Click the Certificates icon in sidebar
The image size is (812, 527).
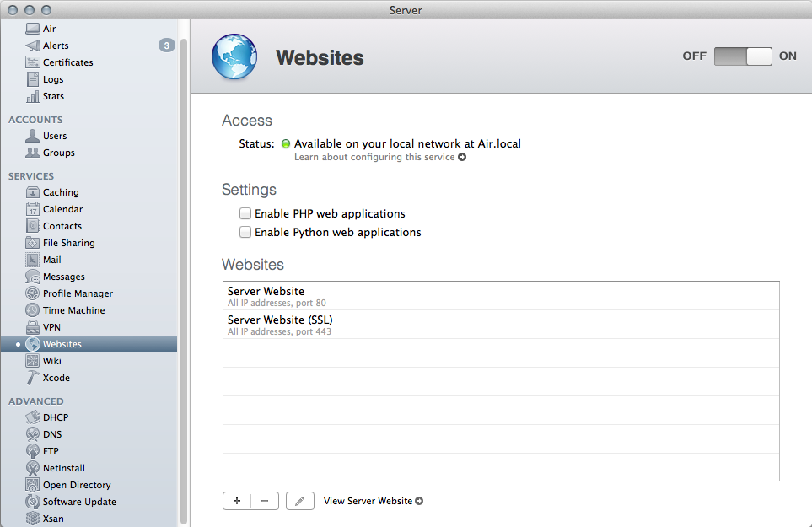[33, 62]
